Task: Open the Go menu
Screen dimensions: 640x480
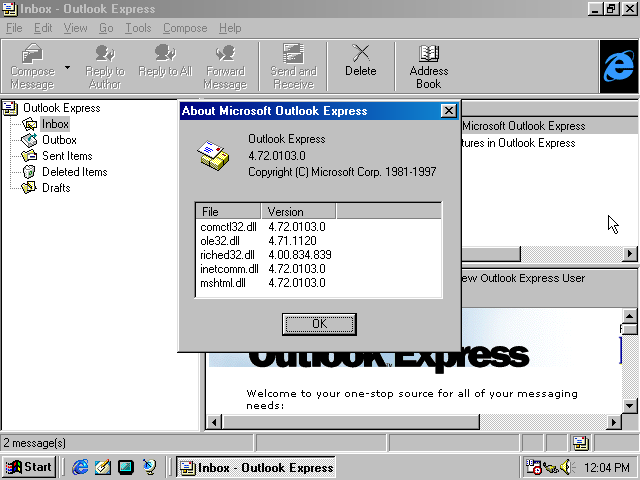Action: tap(106, 28)
